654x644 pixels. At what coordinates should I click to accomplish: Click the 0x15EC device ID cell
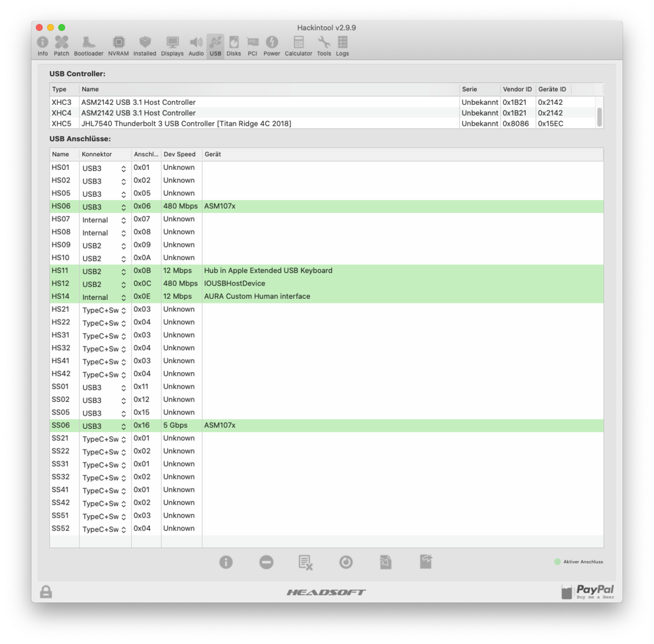click(551, 124)
